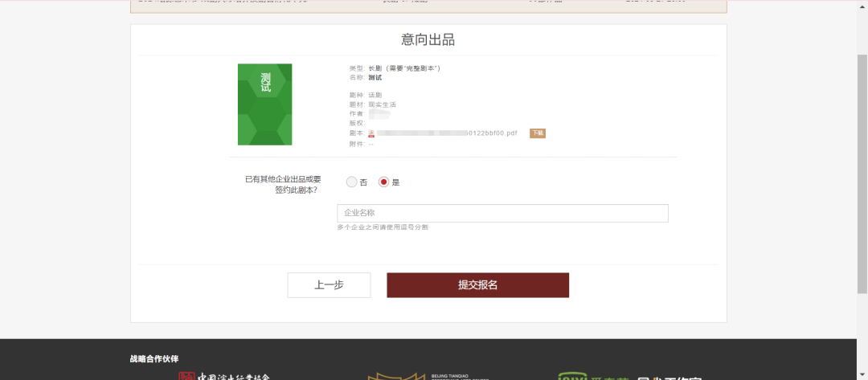Click the pdf script filename link
This screenshot has height=380, width=868.
(x=448, y=133)
